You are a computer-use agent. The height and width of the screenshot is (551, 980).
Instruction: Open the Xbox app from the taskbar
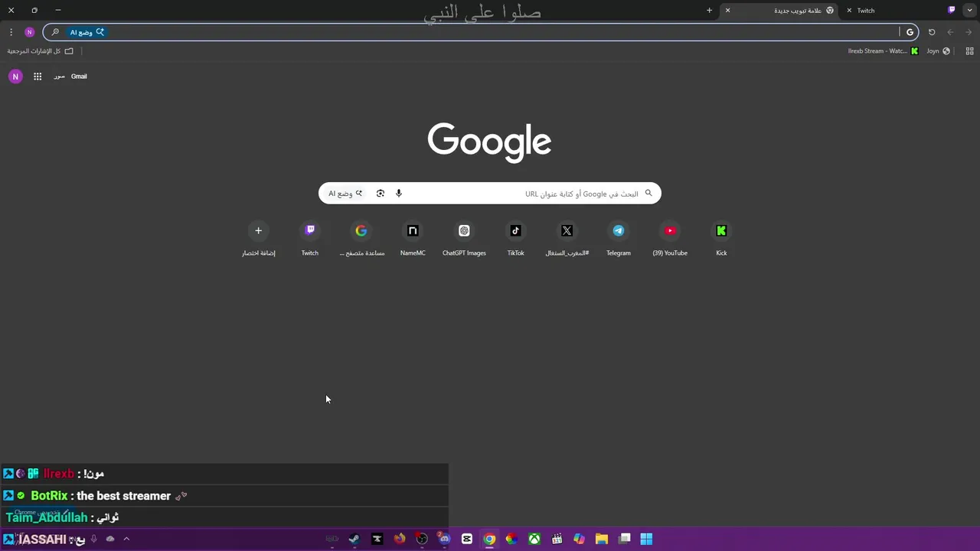point(534,539)
